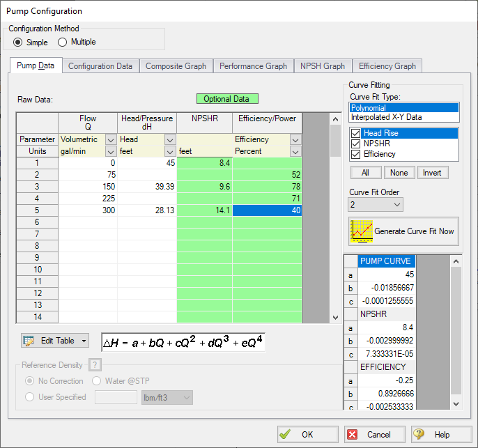
Task: Toggle the Head Rise checkbox
Action: click(x=355, y=133)
